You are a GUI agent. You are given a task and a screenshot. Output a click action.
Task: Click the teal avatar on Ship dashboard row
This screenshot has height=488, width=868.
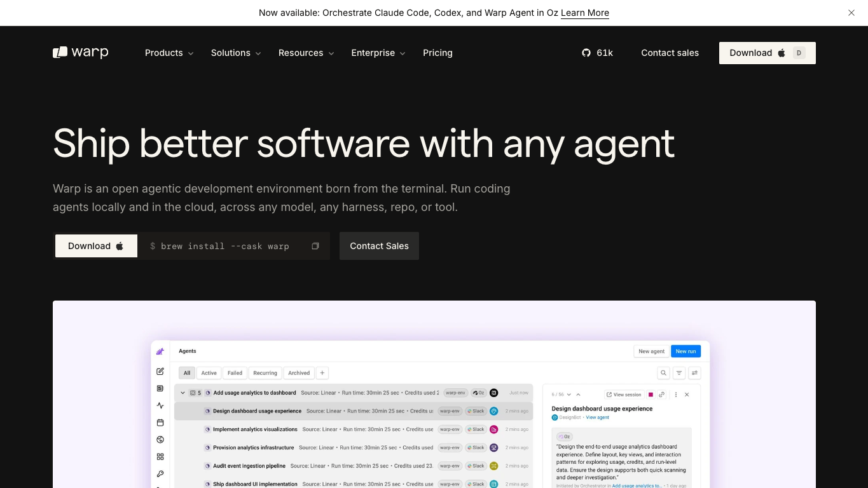494,484
